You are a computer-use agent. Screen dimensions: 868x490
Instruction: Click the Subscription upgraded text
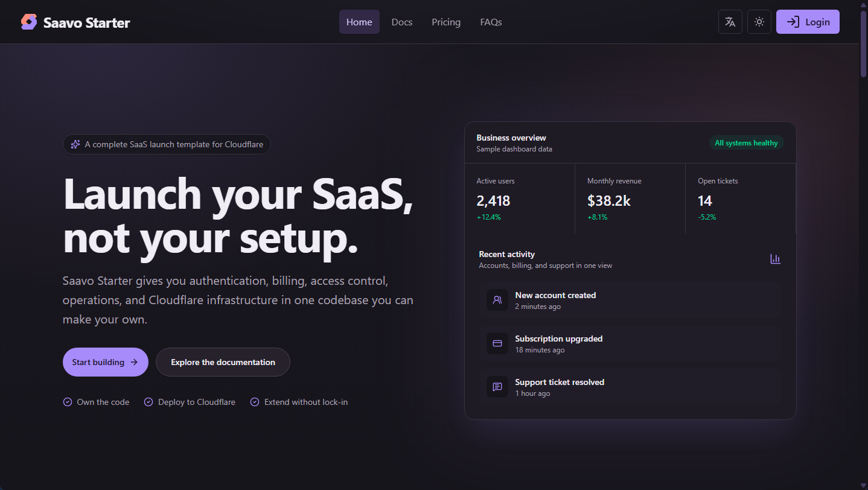(559, 339)
